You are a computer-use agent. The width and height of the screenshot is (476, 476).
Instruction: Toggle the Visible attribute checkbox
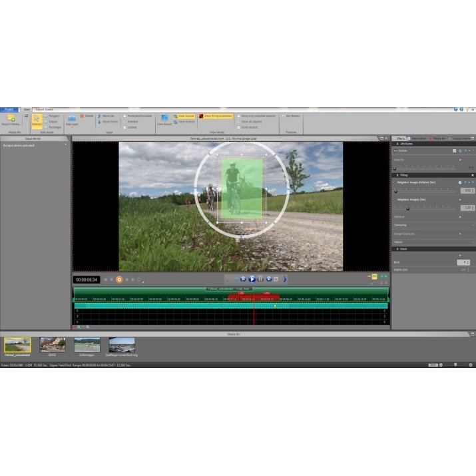click(454, 151)
